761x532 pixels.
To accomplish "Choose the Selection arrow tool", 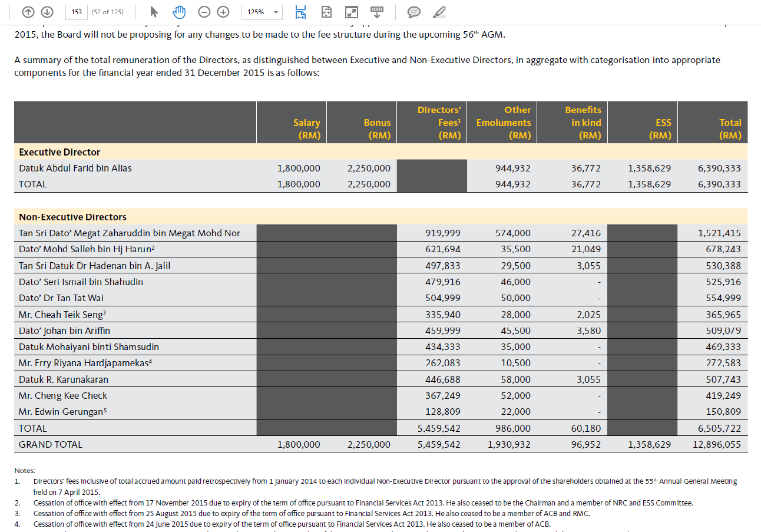I will (x=154, y=12).
